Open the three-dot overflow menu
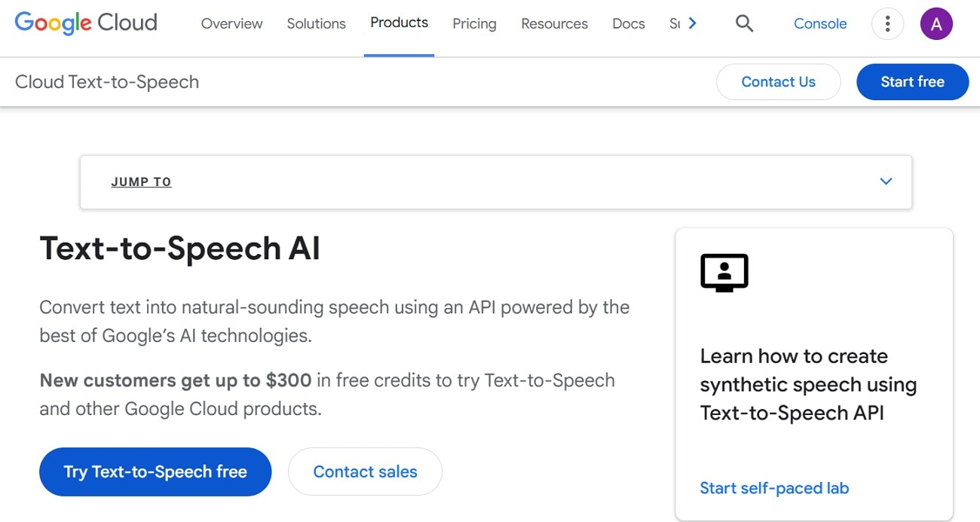Image resolution: width=980 pixels, height=522 pixels. 887,23
